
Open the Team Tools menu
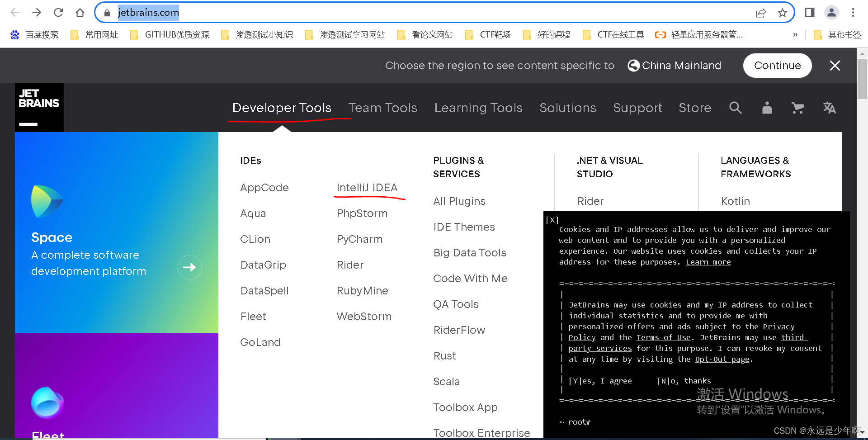click(x=382, y=108)
